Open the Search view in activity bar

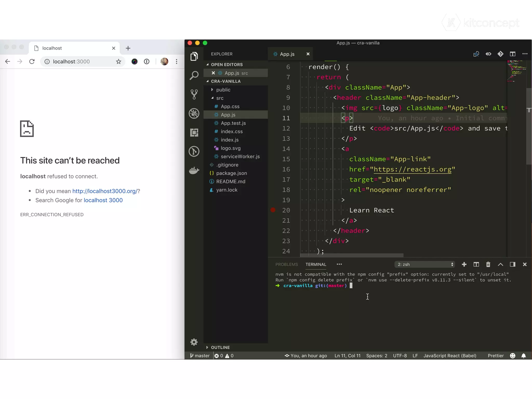[x=194, y=76]
